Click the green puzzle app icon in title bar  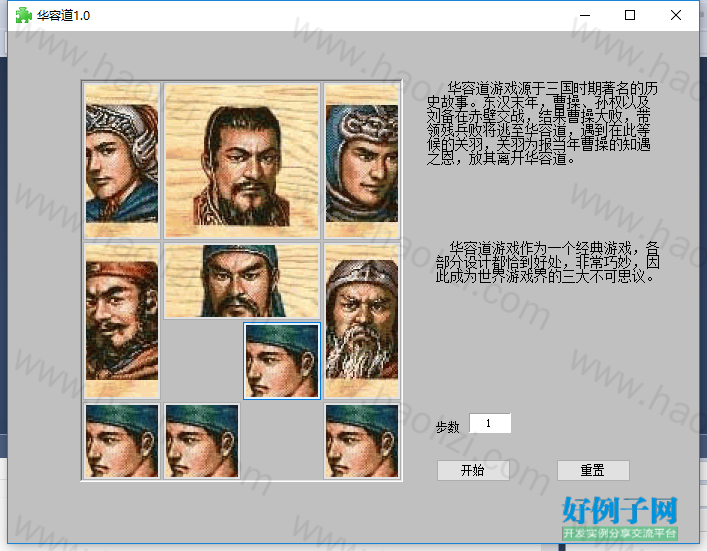point(23,15)
